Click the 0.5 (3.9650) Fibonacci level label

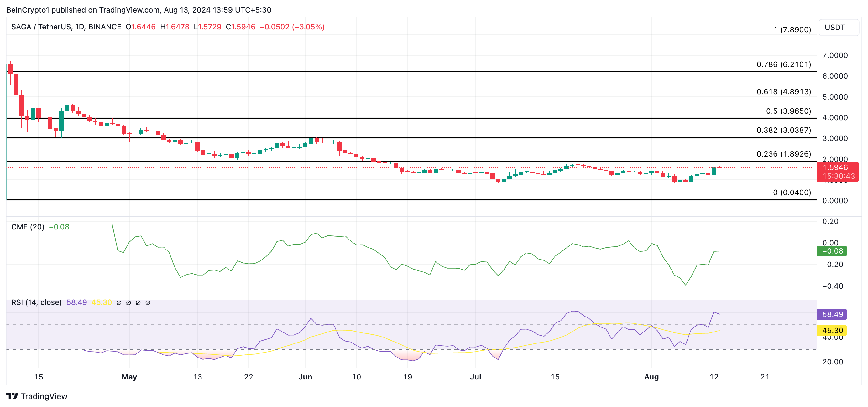tap(788, 111)
